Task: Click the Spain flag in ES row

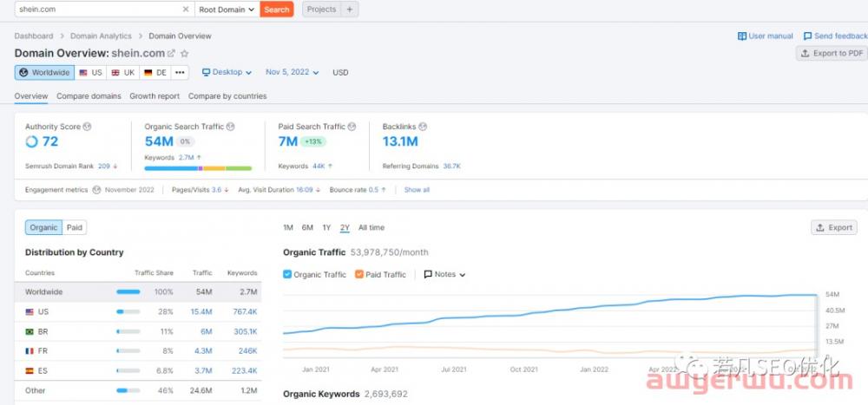Action: tap(30, 371)
